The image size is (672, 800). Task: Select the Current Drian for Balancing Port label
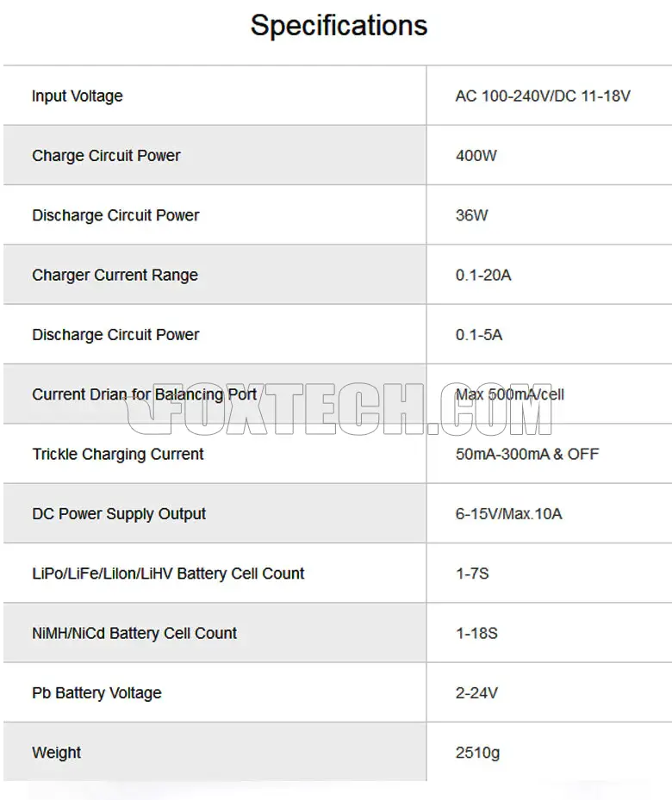pos(144,394)
